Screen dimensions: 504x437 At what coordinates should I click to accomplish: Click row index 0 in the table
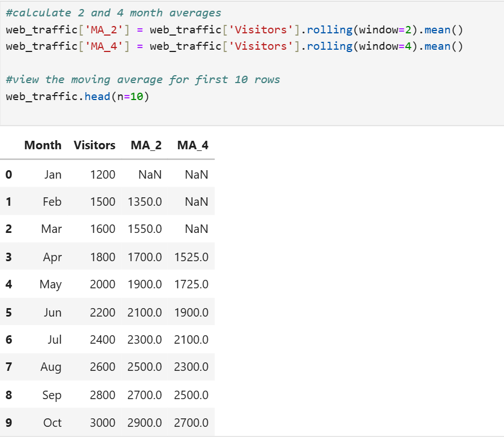8,175
